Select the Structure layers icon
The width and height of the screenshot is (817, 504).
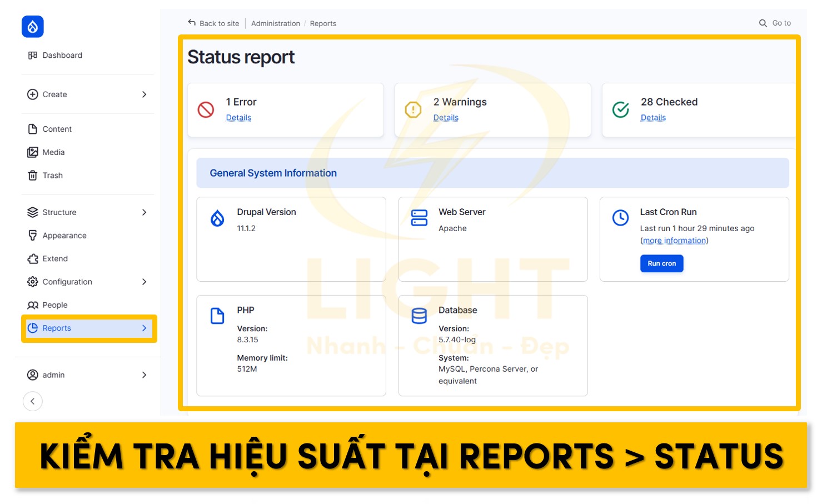pyautogui.click(x=33, y=212)
